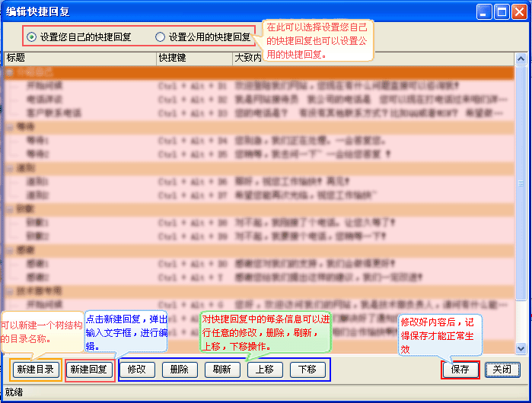Save changes with the 保存 button
This screenshot has width=532, height=403.
[460, 370]
